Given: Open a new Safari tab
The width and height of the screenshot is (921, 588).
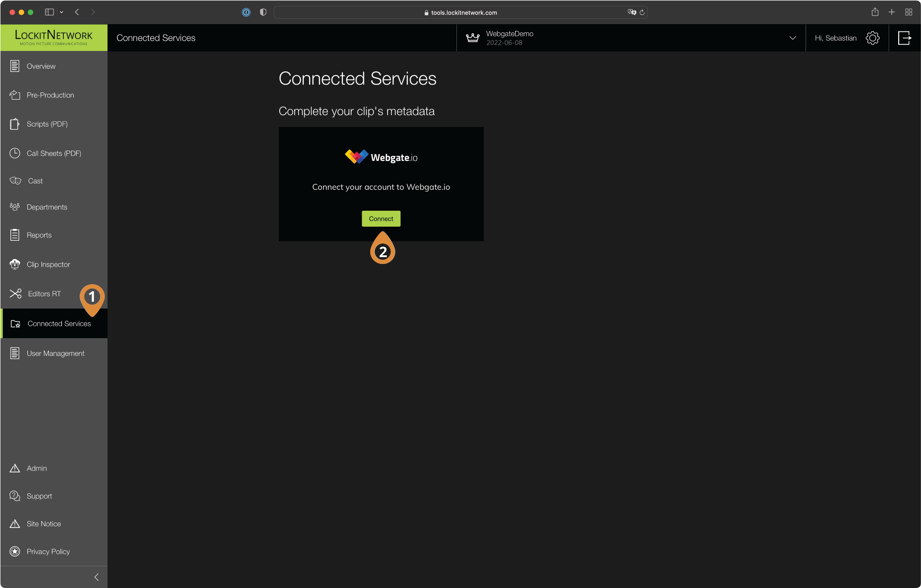Looking at the screenshot, I should (891, 12).
